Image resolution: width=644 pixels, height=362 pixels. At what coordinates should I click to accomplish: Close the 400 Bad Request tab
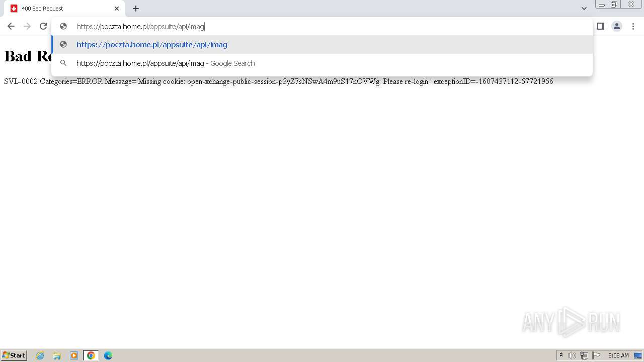(x=117, y=9)
